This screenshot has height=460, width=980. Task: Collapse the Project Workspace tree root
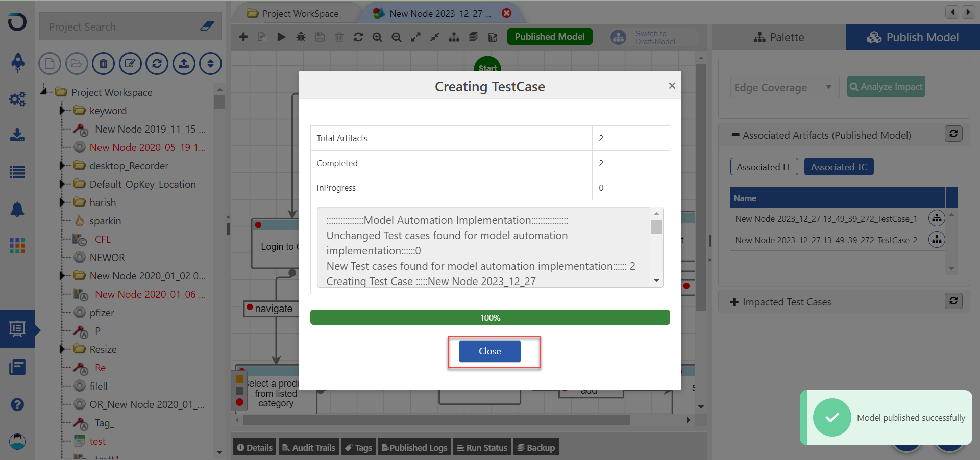[x=44, y=91]
